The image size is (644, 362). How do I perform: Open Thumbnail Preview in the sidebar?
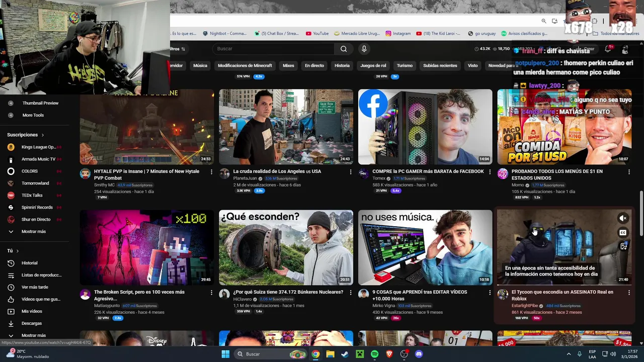click(x=40, y=103)
